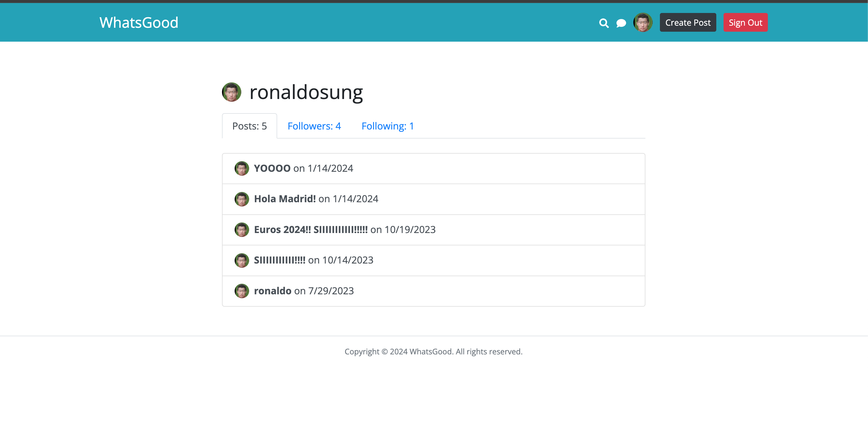Open the YOOOO post

click(x=272, y=168)
